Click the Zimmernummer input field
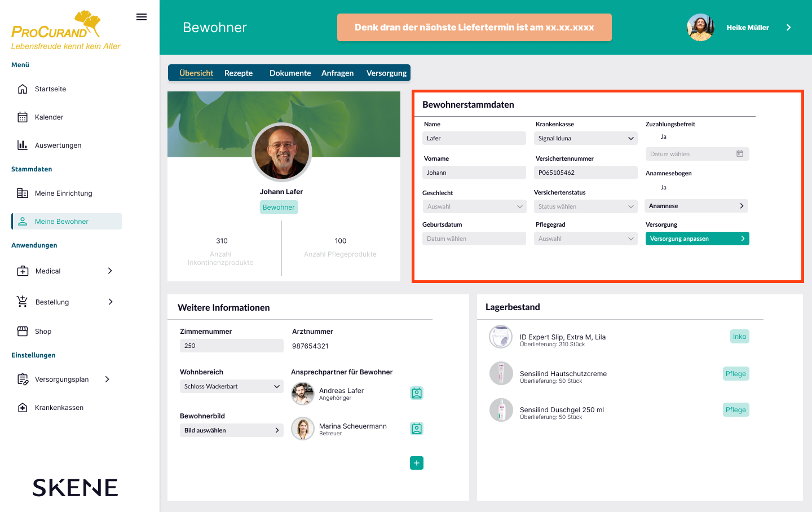Image resolution: width=812 pixels, height=512 pixels. (231, 346)
